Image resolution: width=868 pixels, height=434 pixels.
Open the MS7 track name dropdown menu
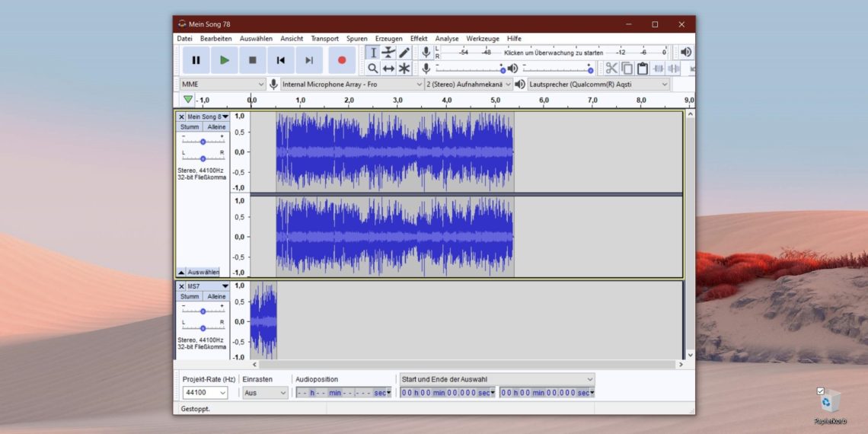(225, 286)
